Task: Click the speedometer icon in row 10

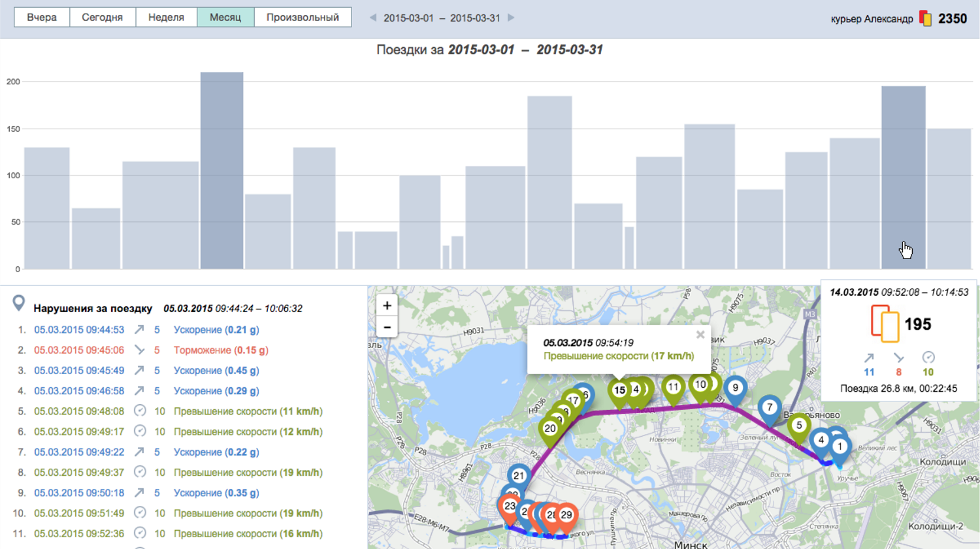Action: click(140, 512)
